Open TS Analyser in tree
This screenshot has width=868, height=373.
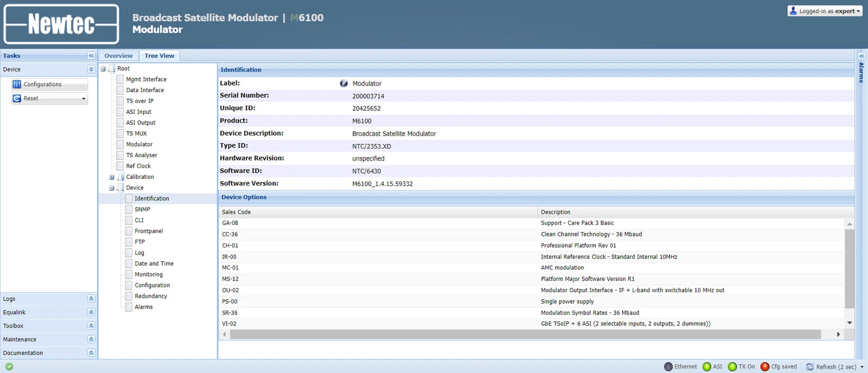[x=142, y=155]
